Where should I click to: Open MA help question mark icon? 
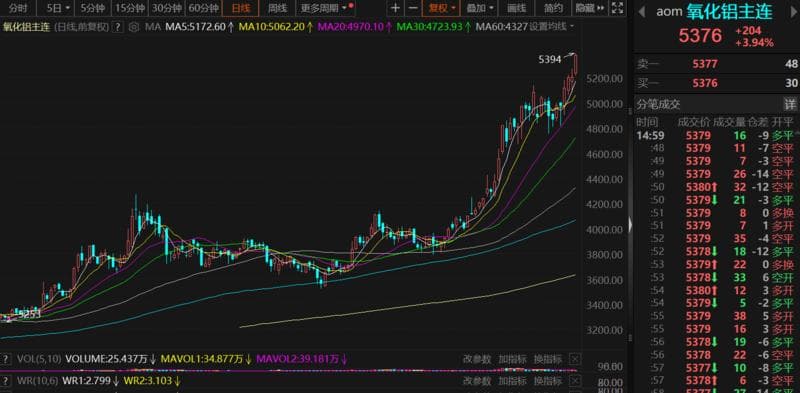pyautogui.click(x=118, y=27)
